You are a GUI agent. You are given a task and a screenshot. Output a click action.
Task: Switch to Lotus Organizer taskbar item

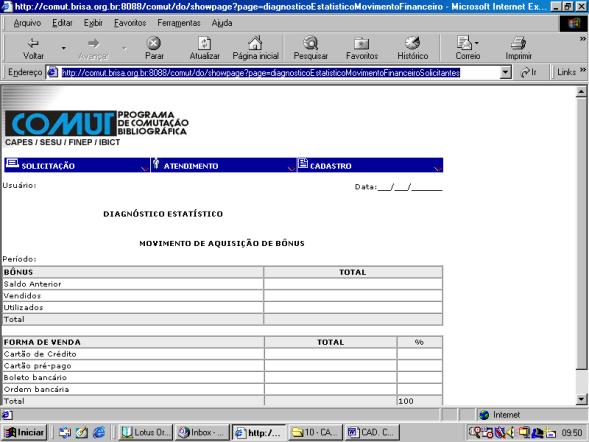(x=145, y=433)
